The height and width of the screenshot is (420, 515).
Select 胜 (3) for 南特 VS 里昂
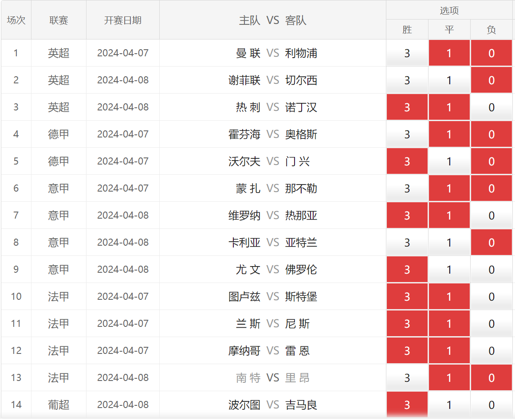point(407,377)
